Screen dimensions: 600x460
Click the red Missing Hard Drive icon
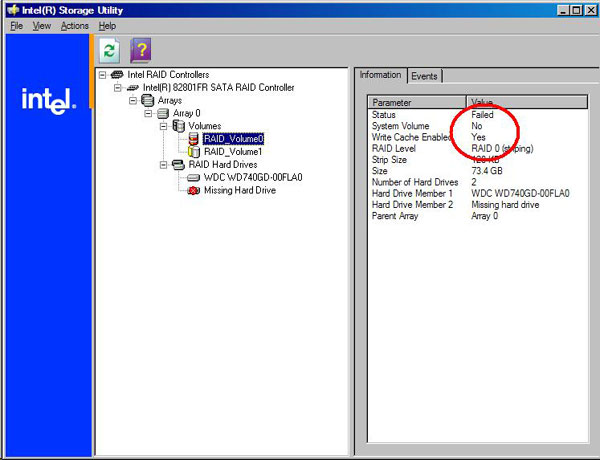point(194,190)
